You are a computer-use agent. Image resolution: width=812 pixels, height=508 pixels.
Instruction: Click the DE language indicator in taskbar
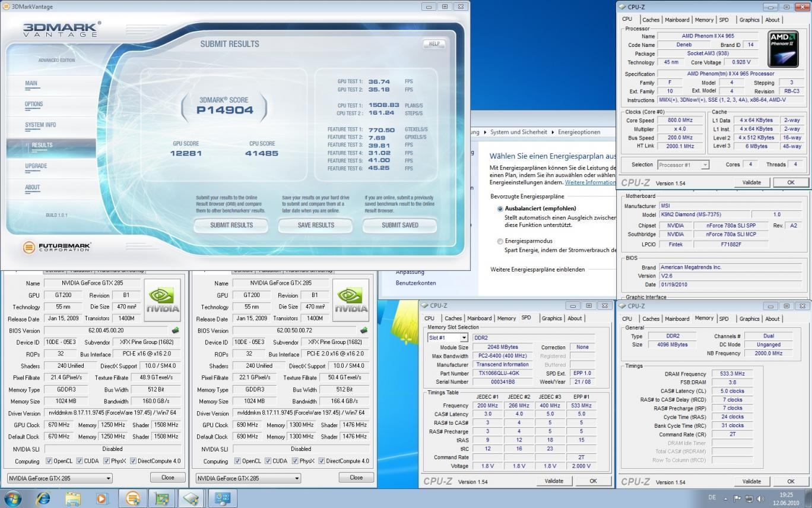tap(712, 497)
